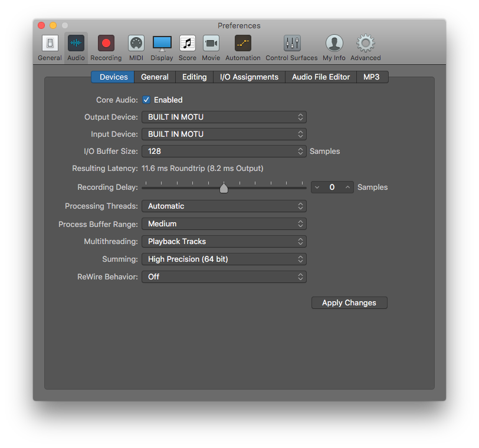Open Display preferences monitor icon
The width and height of the screenshot is (479, 448).
(x=162, y=44)
